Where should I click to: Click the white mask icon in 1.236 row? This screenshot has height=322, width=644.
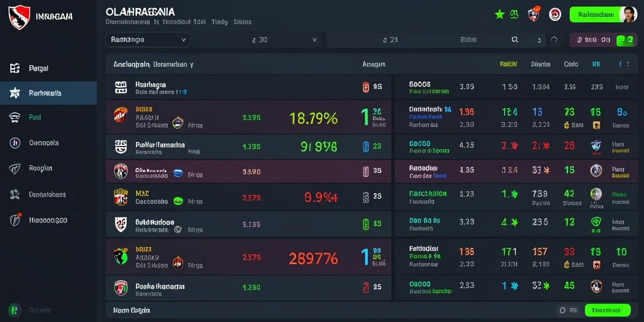[121, 146]
